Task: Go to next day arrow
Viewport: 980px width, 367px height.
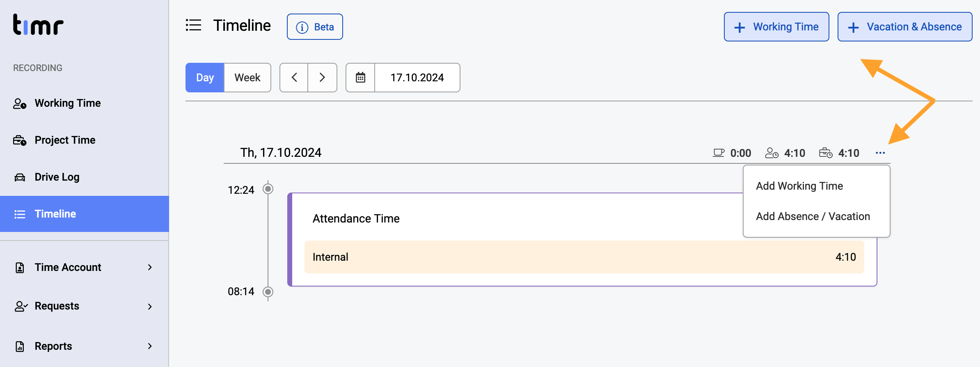Action: tap(322, 78)
